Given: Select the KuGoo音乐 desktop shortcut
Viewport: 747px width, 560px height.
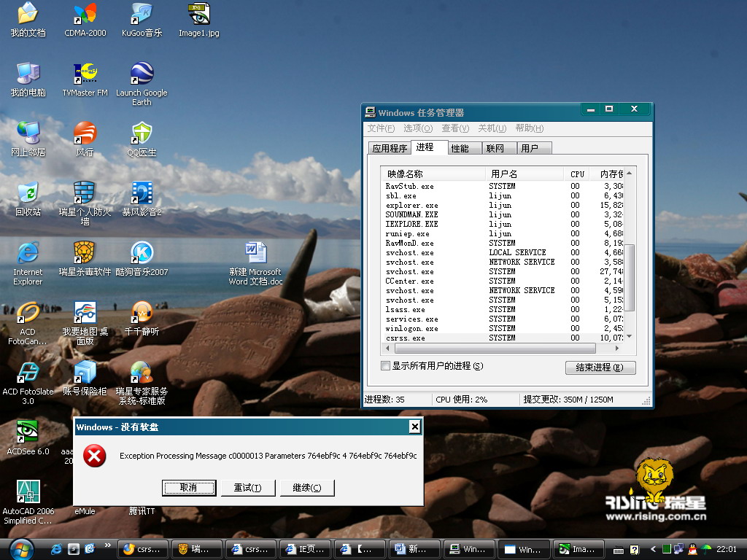Looking at the screenshot, I should 142,14.
